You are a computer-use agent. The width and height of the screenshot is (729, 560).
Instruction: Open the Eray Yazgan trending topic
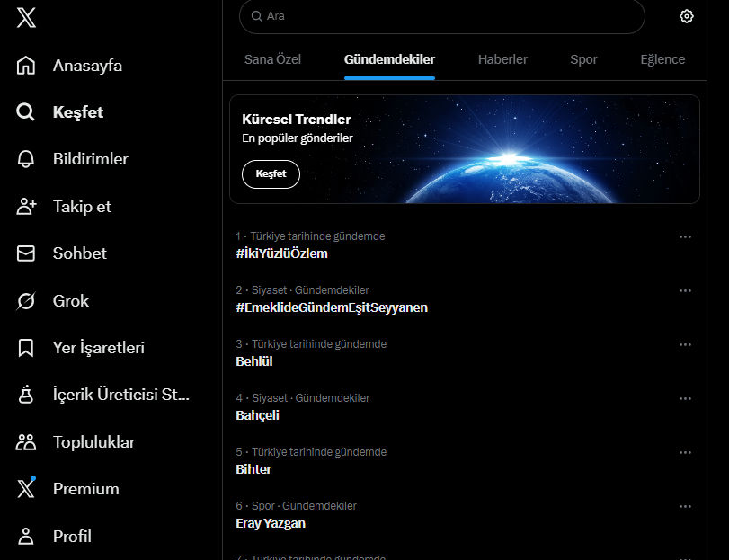[x=271, y=523]
